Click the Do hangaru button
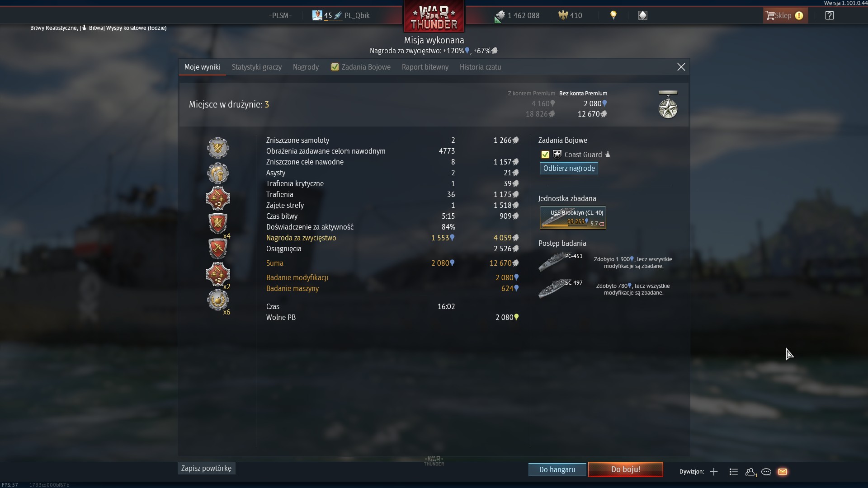The image size is (868, 488). pyautogui.click(x=557, y=469)
